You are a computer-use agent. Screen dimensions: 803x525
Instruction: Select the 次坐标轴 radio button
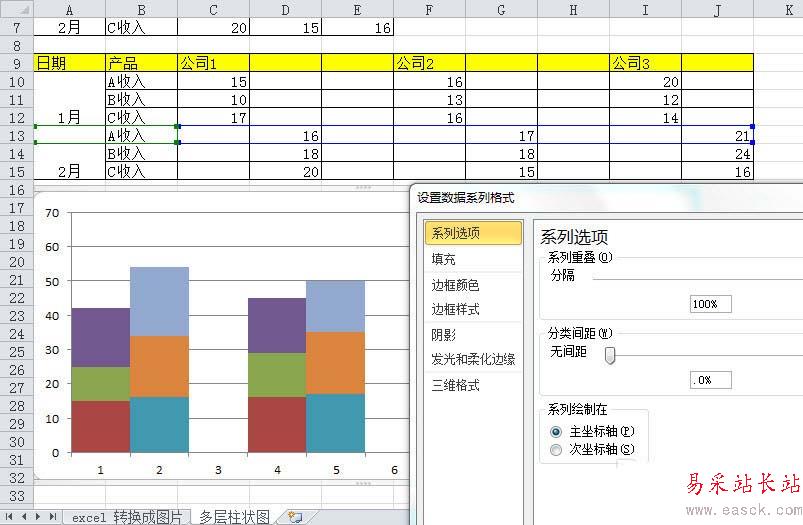click(556, 450)
